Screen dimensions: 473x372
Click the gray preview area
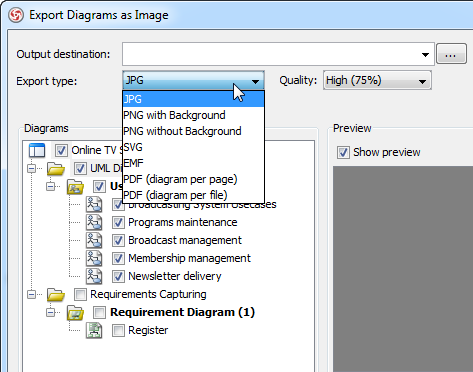click(403, 269)
